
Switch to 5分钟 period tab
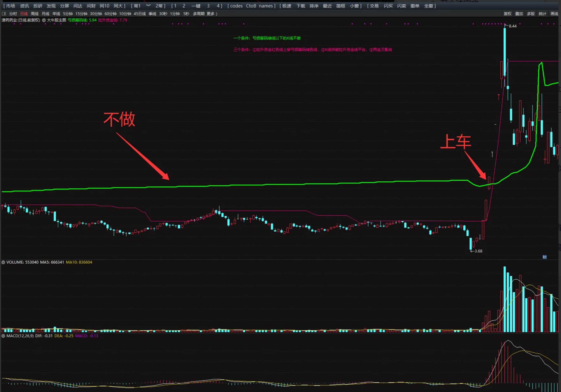click(68, 14)
